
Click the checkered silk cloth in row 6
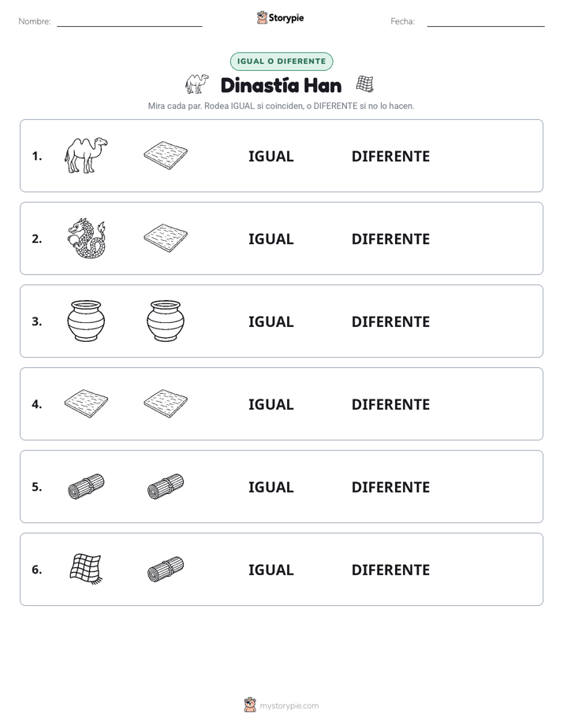point(86,569)
